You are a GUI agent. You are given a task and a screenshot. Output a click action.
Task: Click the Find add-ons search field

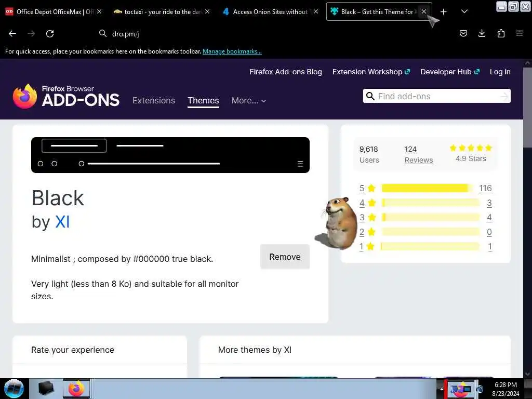point(436,96)
